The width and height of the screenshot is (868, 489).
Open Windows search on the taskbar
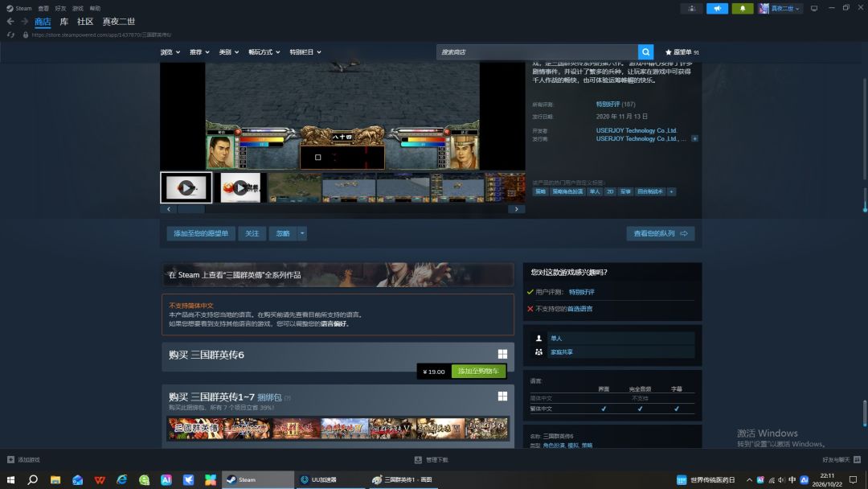tap(33, 479)
